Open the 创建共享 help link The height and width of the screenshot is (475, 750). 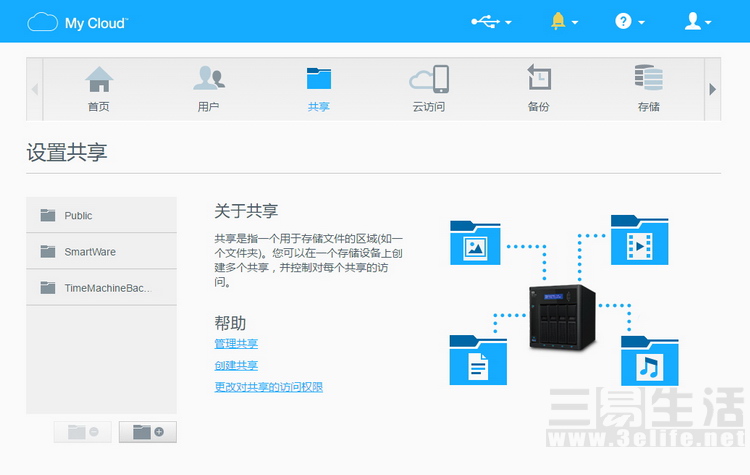click(236, 365)
